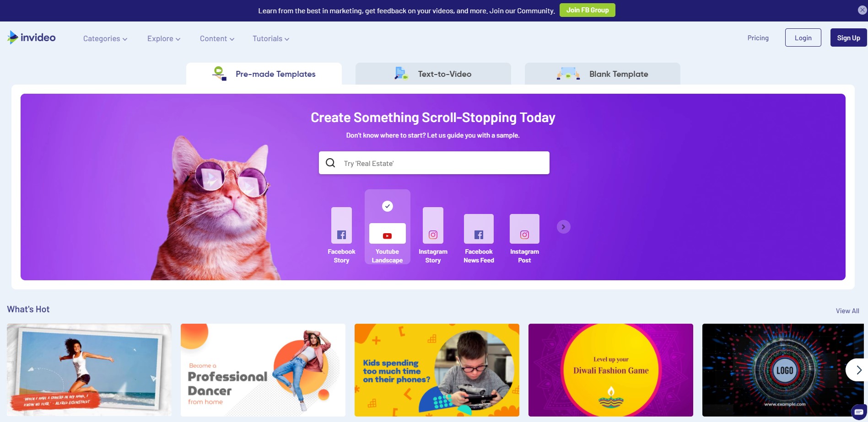The image size is (868, 422).
Task: Open the Explore dropdown menu
Action: (164, 38)
